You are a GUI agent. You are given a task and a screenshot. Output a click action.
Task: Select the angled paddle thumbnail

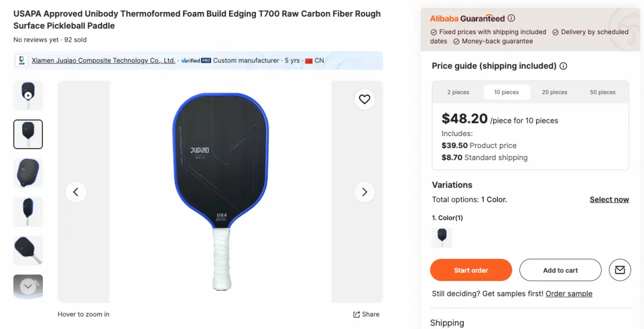tap(28, 250)
